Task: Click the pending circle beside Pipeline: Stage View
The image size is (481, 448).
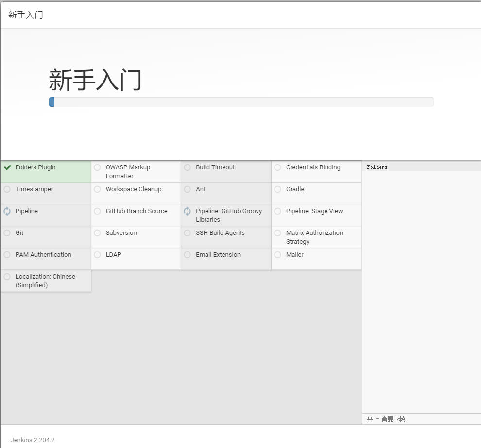Action: [x=277, y=211]
